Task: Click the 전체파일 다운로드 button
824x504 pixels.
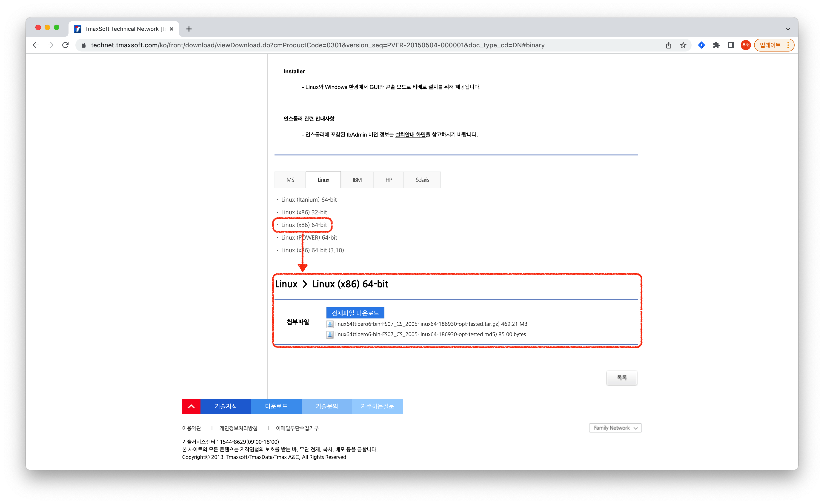Action: [x=355, y=313]
